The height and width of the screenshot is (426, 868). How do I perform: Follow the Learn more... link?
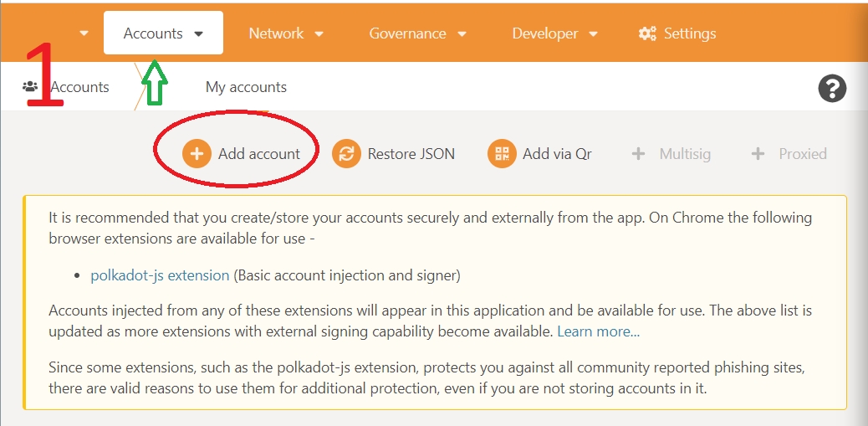(x=598, y=331)
